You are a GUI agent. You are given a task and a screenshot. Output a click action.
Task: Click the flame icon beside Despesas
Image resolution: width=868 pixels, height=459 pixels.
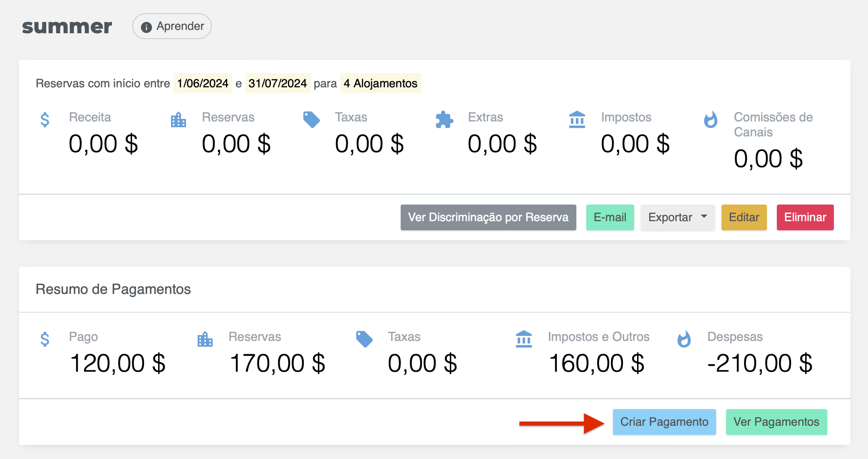tap(684, 339)
